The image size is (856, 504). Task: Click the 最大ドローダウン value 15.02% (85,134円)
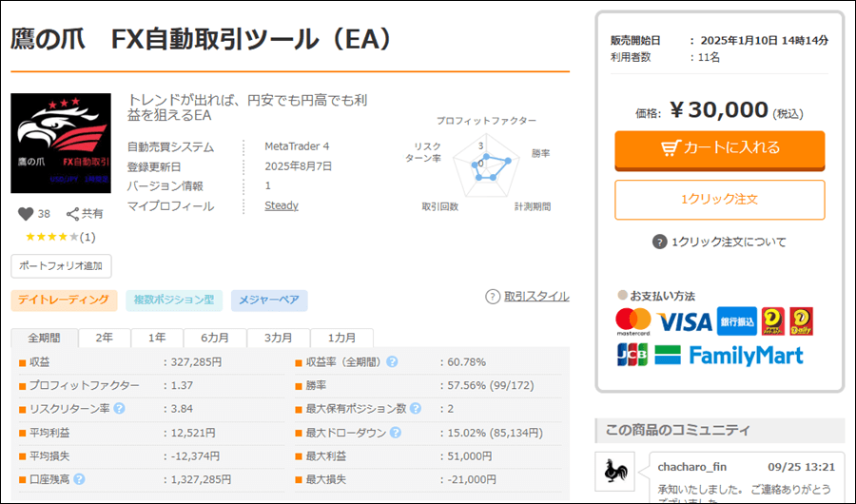(496, 433)
